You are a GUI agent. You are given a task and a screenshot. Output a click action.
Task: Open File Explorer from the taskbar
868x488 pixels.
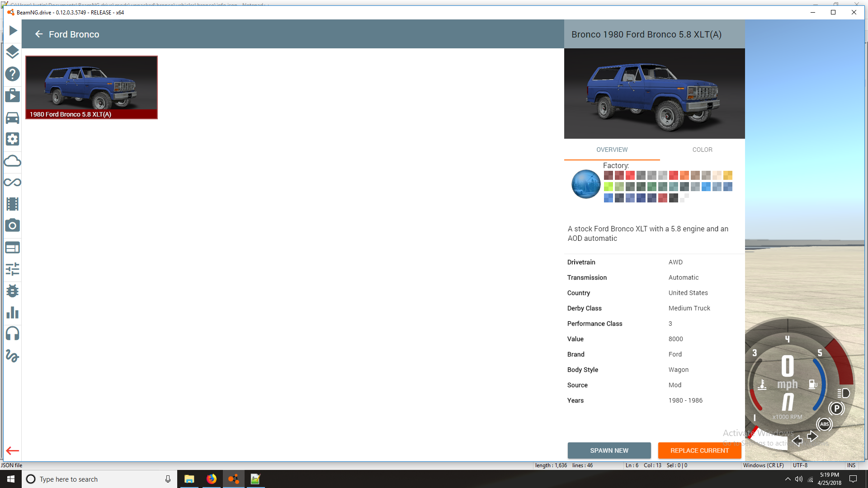[189, 479]
